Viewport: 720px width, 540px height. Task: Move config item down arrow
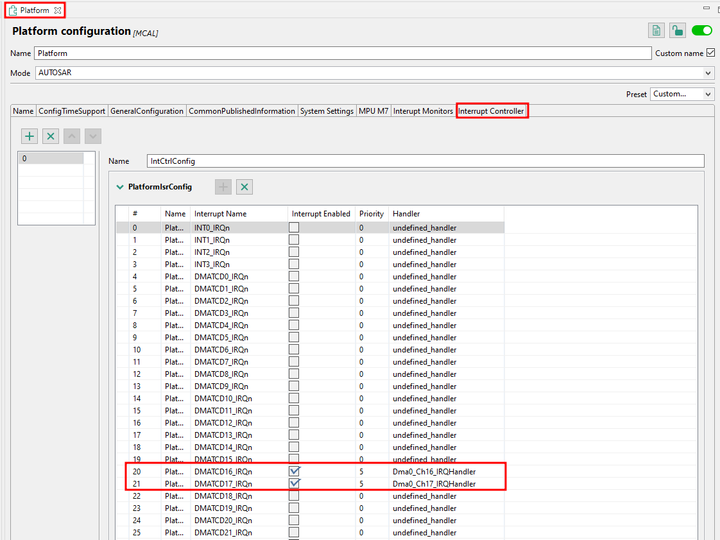(x=93, y=136)
